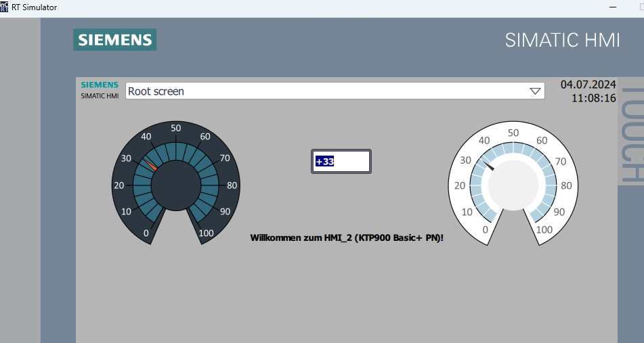Click the 10 label on white gauge
This screenshot has height=343, width=644.
[x=467, y=212]
